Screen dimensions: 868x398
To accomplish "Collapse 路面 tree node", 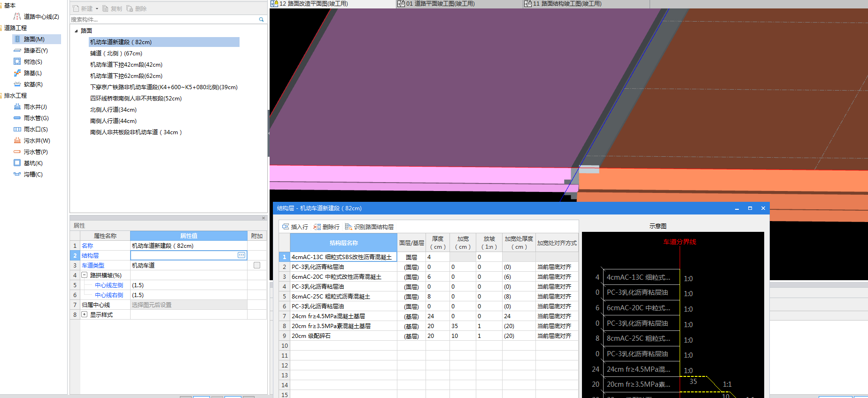I will [76, 31].
